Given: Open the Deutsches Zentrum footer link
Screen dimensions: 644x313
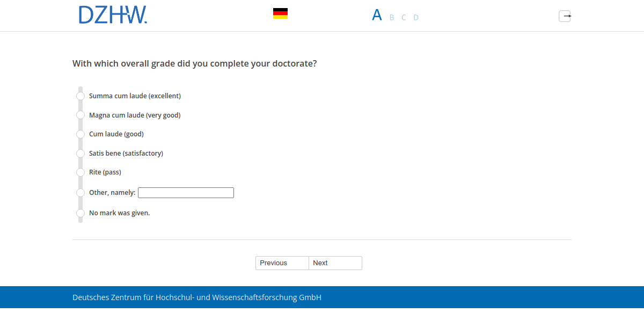Looking at the screenshot, I should [x=196, y=297].
